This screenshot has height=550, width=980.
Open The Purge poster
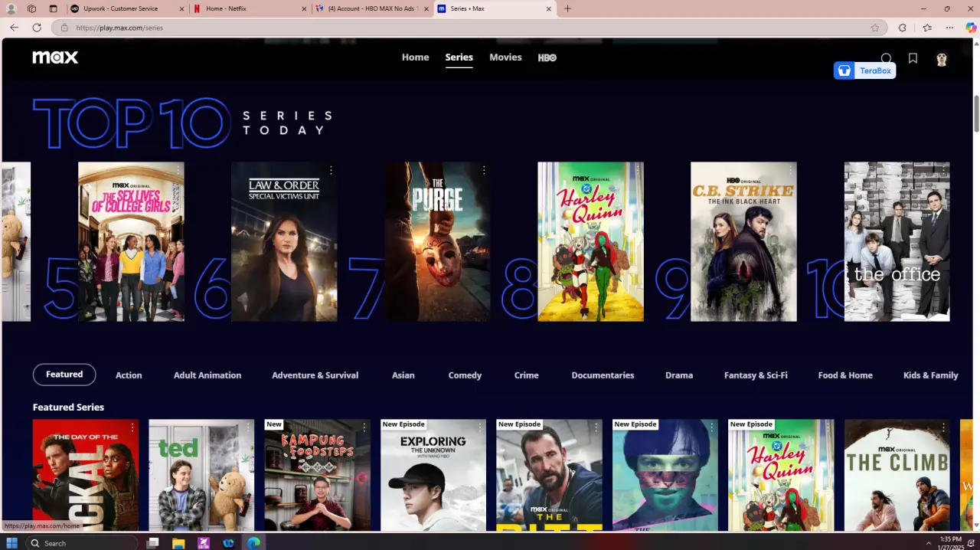(x=437, y=241)
